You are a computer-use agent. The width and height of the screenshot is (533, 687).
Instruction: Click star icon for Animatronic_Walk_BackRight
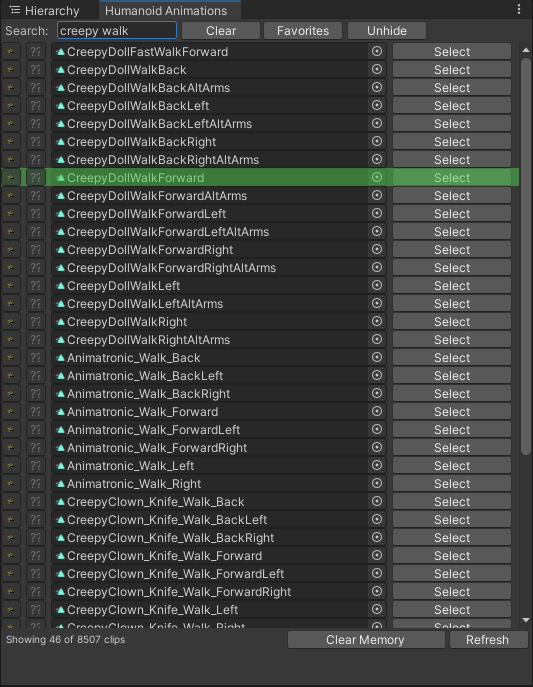pos(11,393)
